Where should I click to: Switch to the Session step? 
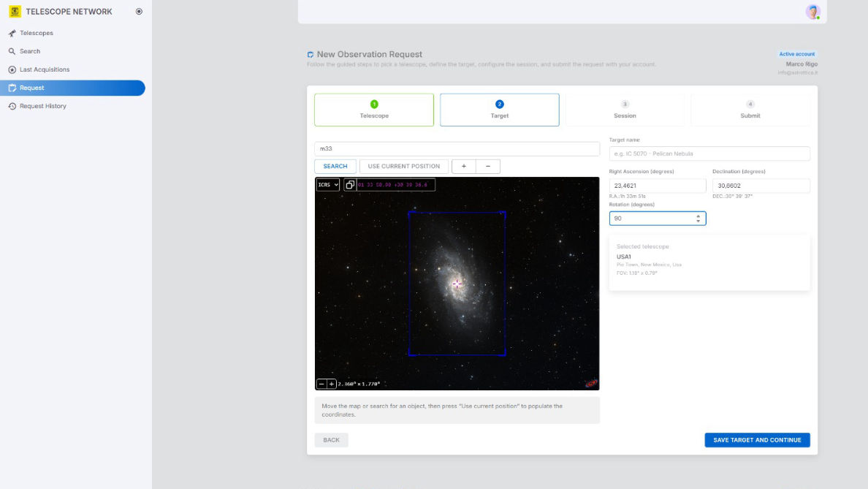pyautogui.click(x=625, y=109)
